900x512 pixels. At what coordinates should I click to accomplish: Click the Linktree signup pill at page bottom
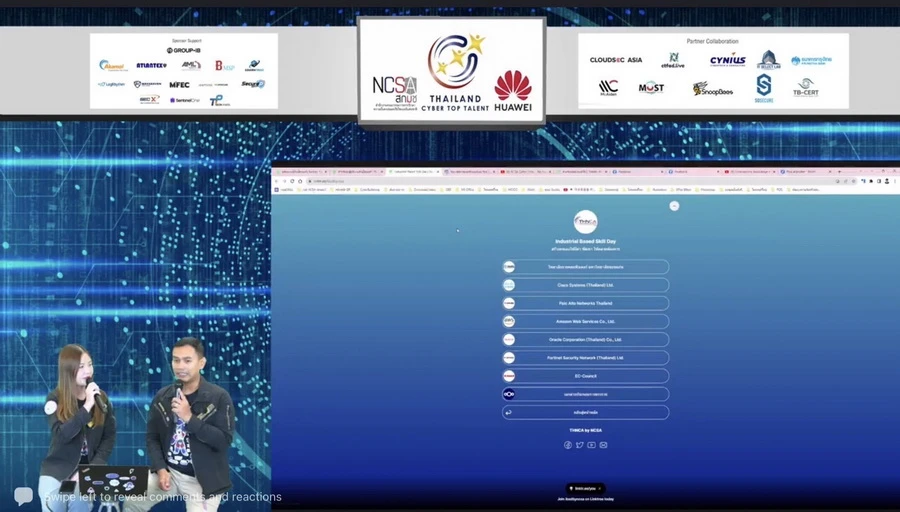click(585, 488)
